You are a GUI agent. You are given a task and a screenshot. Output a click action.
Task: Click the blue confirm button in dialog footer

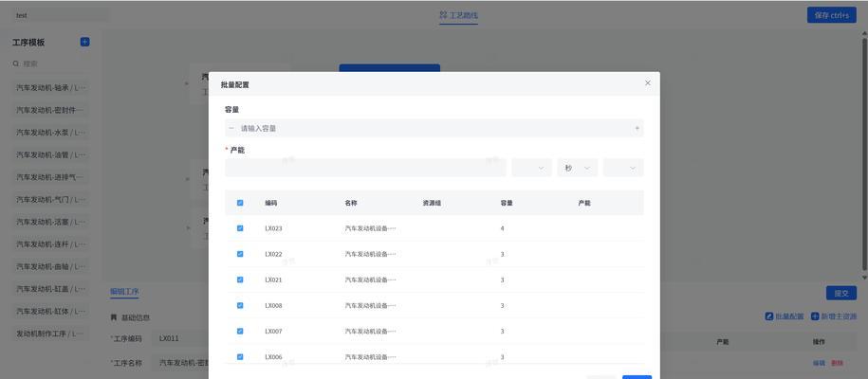637,377
